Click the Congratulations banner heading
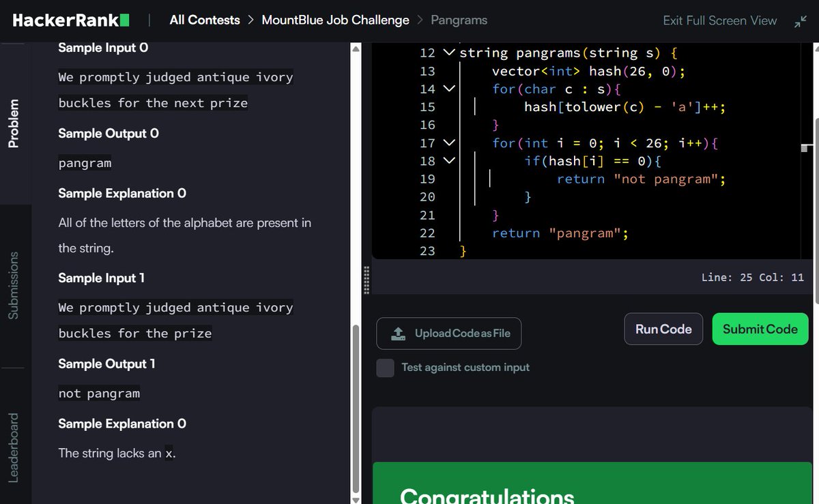Screen dimensions: 819x504 click(487, 495)
